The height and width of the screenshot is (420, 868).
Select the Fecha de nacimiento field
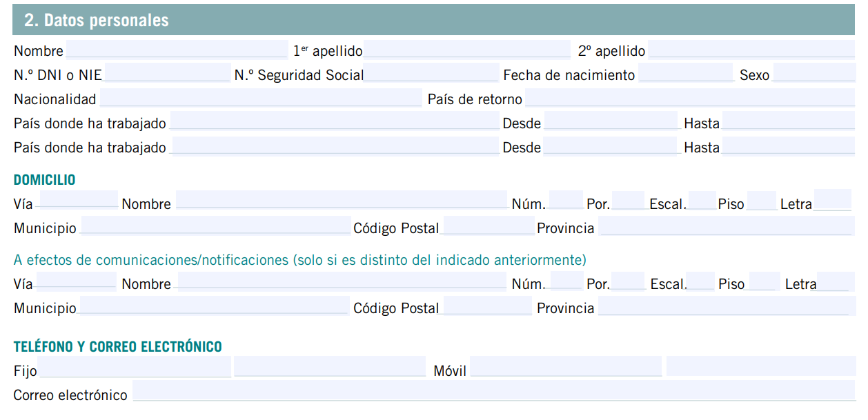point(686,73)
